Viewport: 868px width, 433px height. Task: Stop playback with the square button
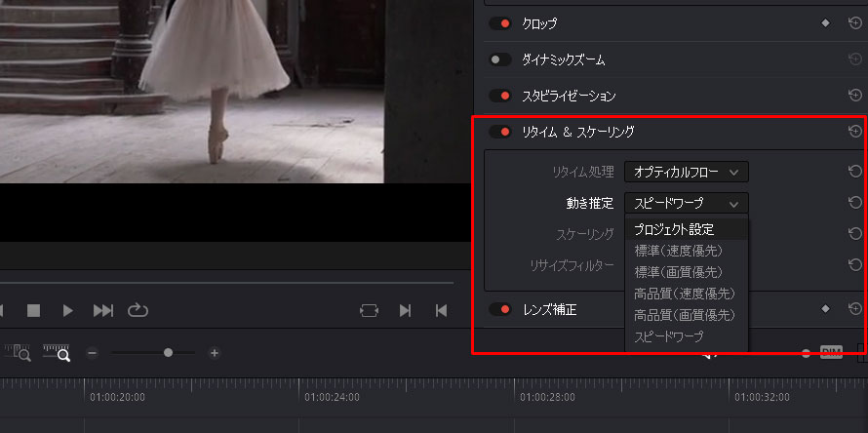pos(34,311)
